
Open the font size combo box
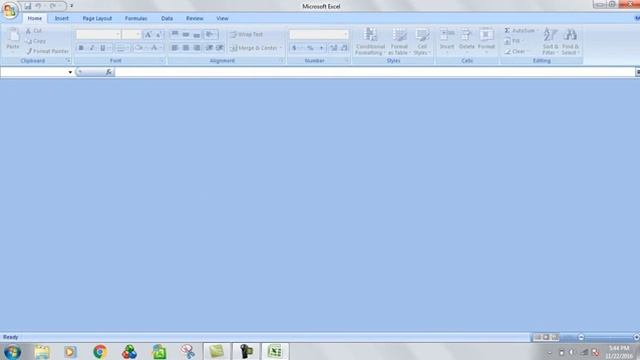[x=131, y=35]
